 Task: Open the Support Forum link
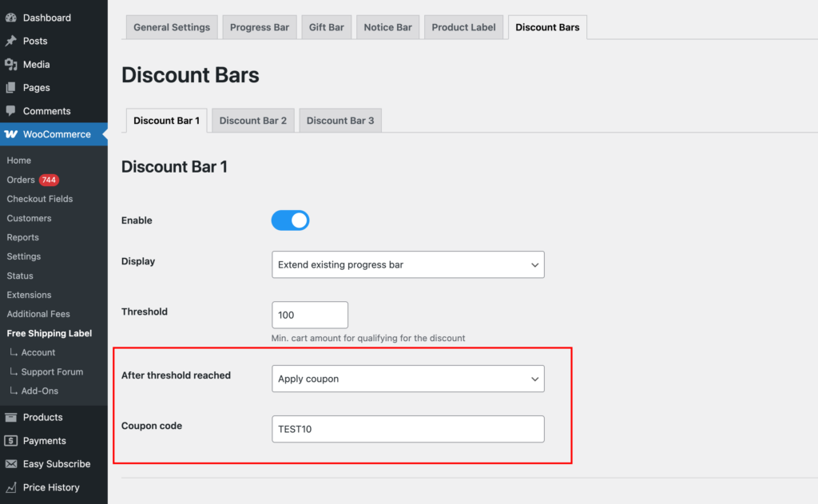click(52, 371)
